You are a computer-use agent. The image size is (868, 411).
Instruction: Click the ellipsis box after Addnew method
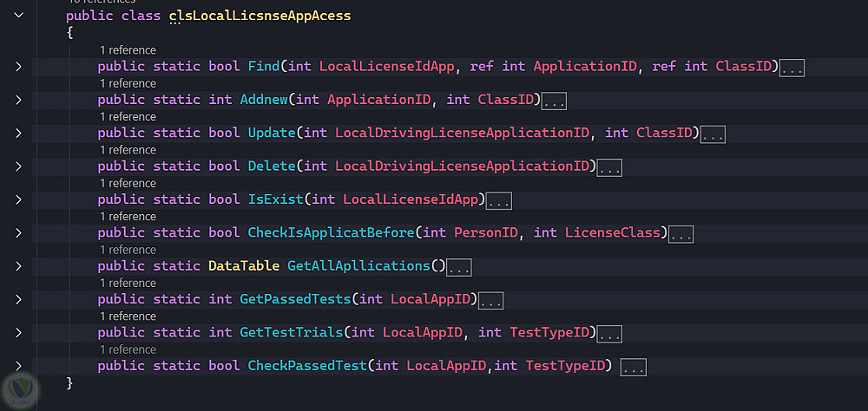pos(554,101)
